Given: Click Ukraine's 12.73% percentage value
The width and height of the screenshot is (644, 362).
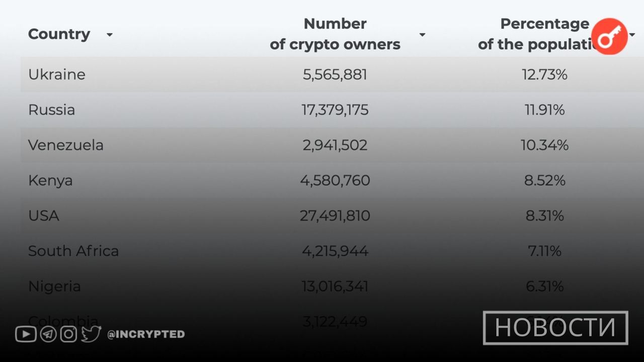Looking at the screenshot, I should point(545,74).
